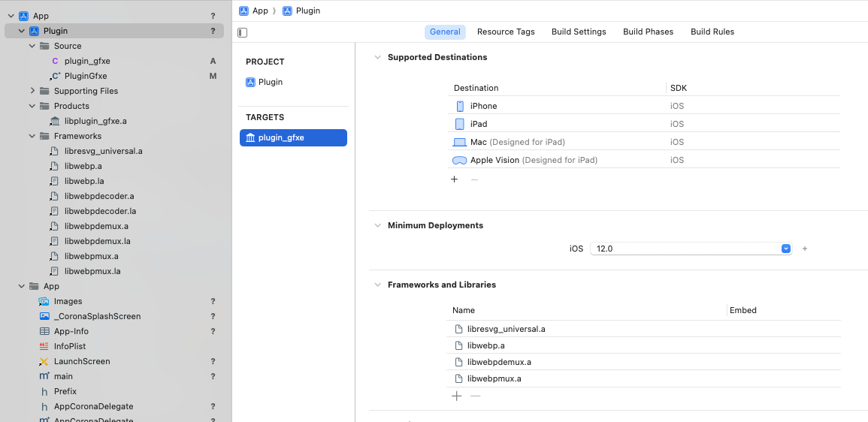The height and width of the screenshot is (422, 868).
Task: Click the App-Info plist table icon
Action: tap(44, 331)
